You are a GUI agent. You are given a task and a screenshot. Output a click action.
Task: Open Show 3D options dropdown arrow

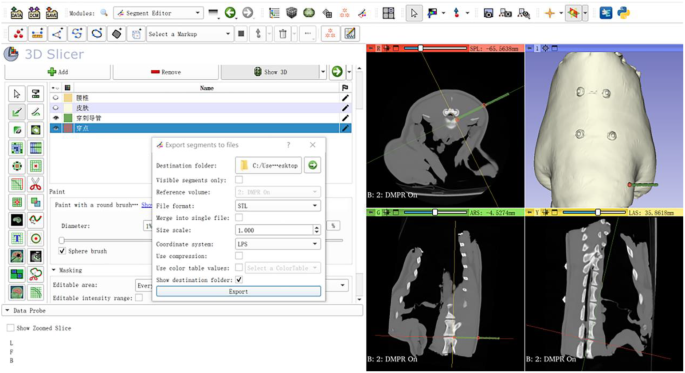pyautogui.click(x=323, y=72)
